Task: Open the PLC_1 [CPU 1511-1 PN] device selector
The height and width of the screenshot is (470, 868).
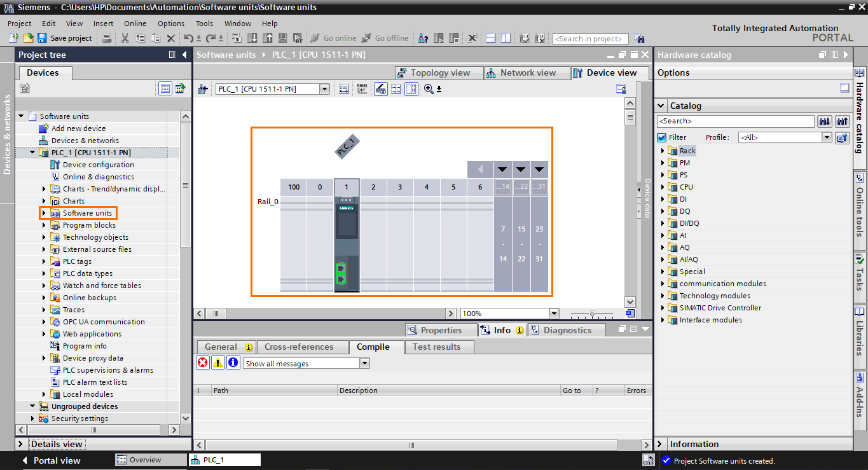Action: pyautogui.click(x=324, y=89)
